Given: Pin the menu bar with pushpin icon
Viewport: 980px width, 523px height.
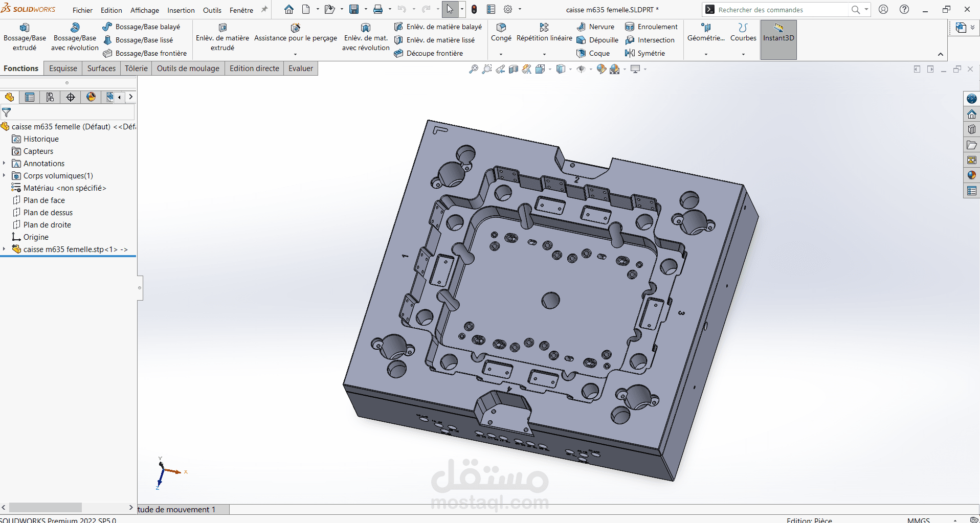Looking at the screenshot, I should click(264, 9).
